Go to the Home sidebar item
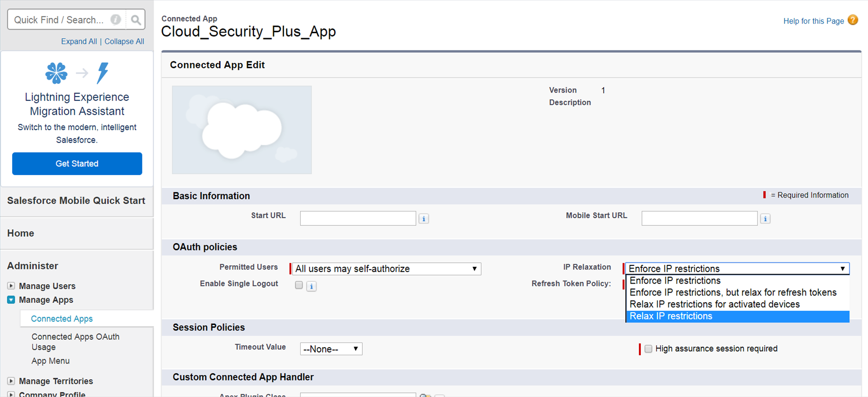 (x=21, y=233)
